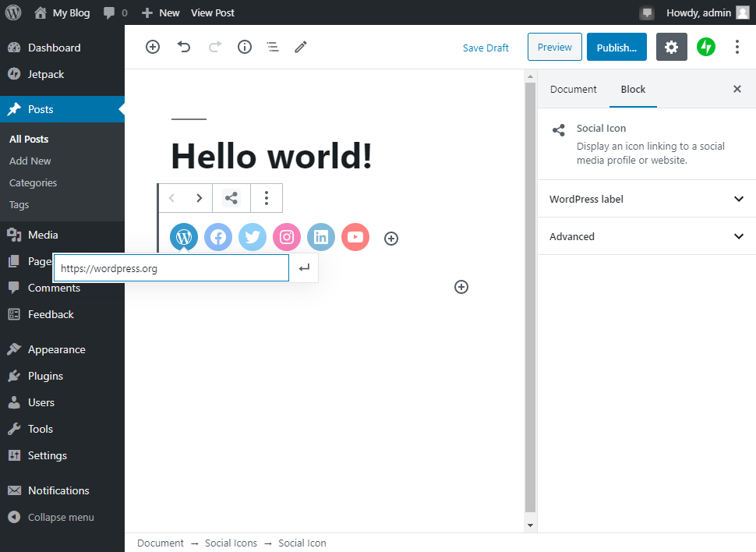Expand the WordPress label panel

coord(646,199)
